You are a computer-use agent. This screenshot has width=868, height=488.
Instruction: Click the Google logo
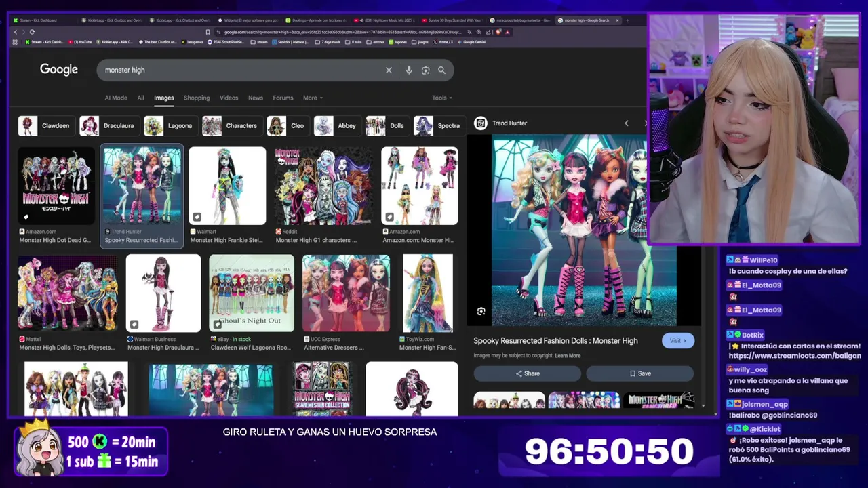click(x=59, y=70)
